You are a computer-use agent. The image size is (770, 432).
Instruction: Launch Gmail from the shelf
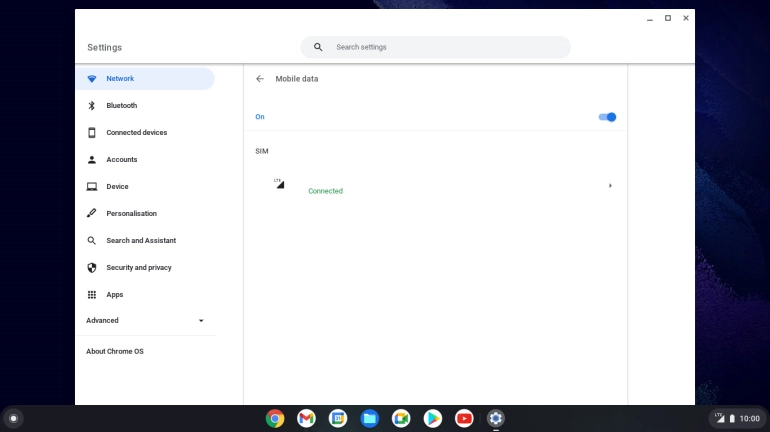[x=306, y=418]
